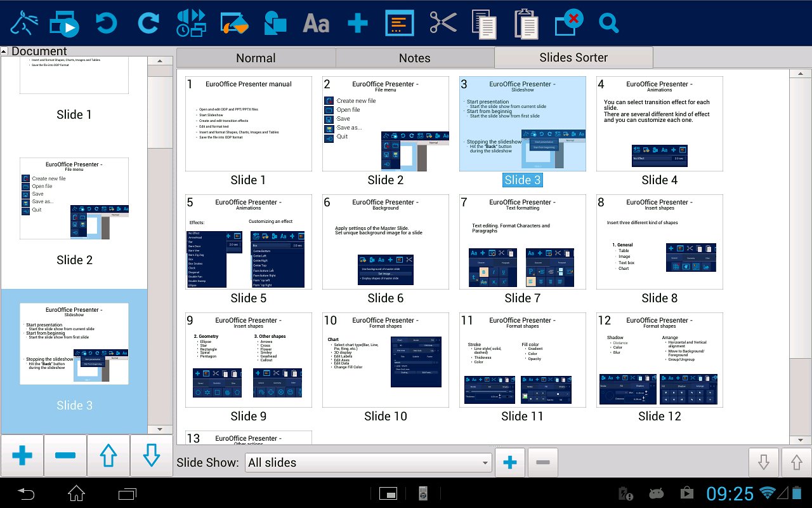Select the Slide 3 thumbnail in the Document panel
The width and height of the screenshot is (812, 508).
click(74, 344)
